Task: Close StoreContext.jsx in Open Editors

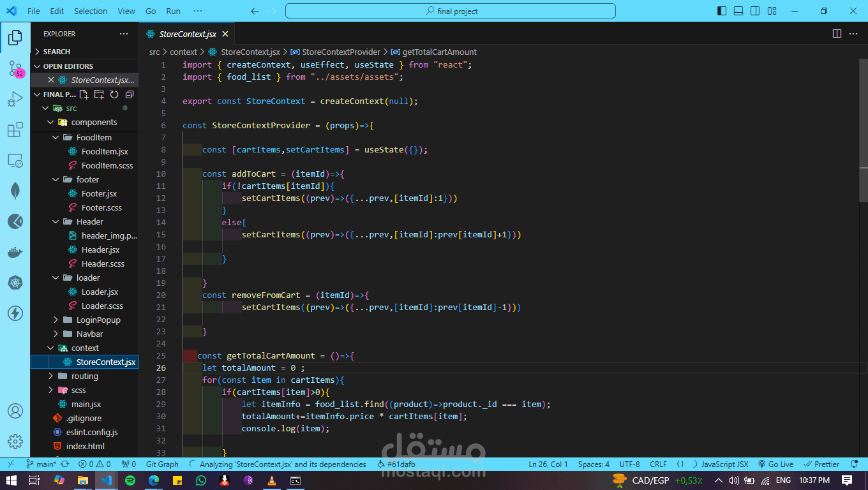Action: (51, 80)
